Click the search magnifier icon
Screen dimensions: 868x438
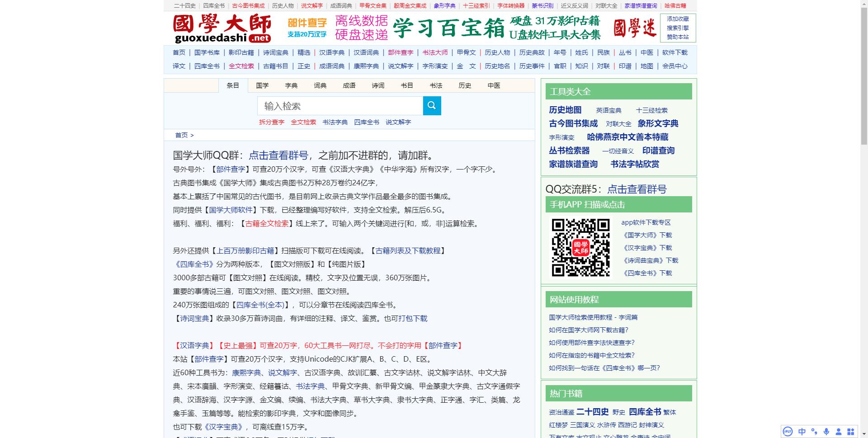432,105
